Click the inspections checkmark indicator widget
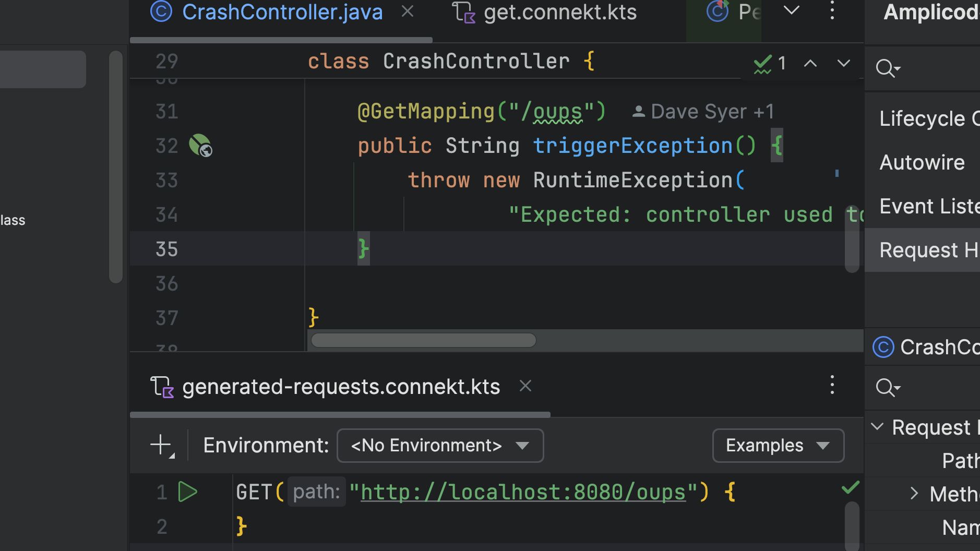The width and height of the screenshot is (980, 551). (x=770, y=64)
